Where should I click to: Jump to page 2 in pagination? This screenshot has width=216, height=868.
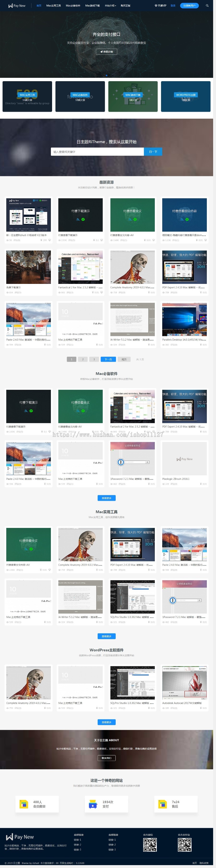[83, 359]
